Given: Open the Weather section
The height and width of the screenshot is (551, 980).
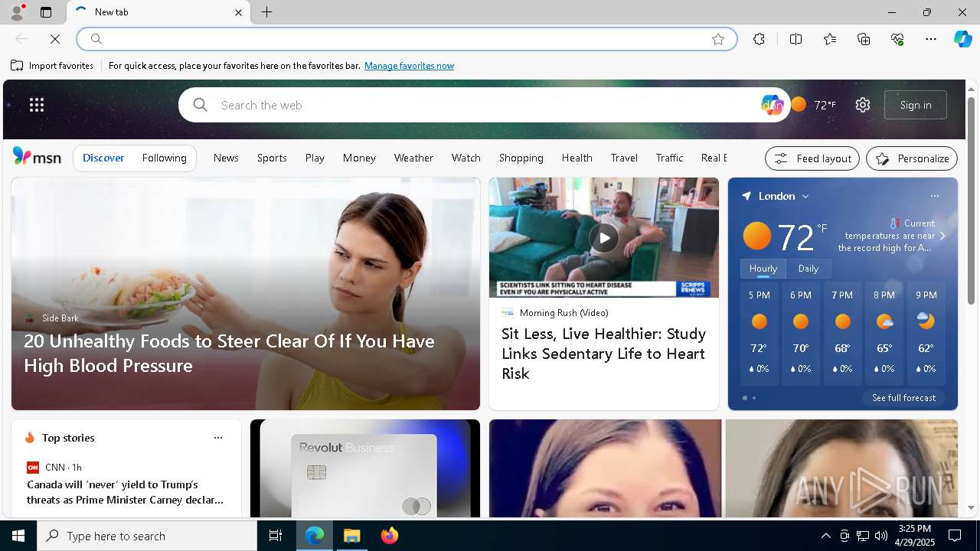Looking at the screenshot, I should pyautogui.click(x=413, y=158).
